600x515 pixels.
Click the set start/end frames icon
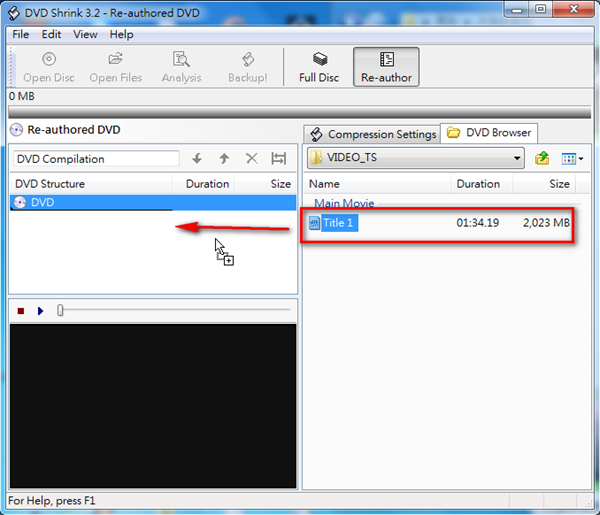pos(279,158)
